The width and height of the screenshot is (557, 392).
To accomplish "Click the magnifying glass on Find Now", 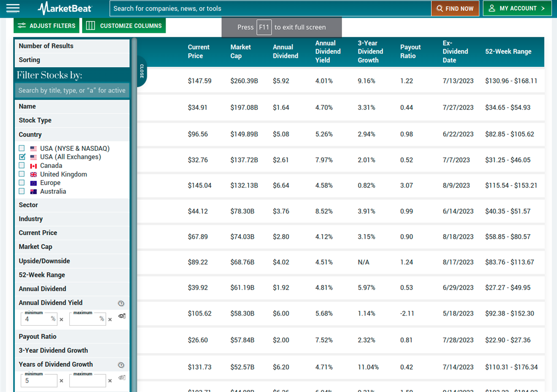I will tap(440, 8).
